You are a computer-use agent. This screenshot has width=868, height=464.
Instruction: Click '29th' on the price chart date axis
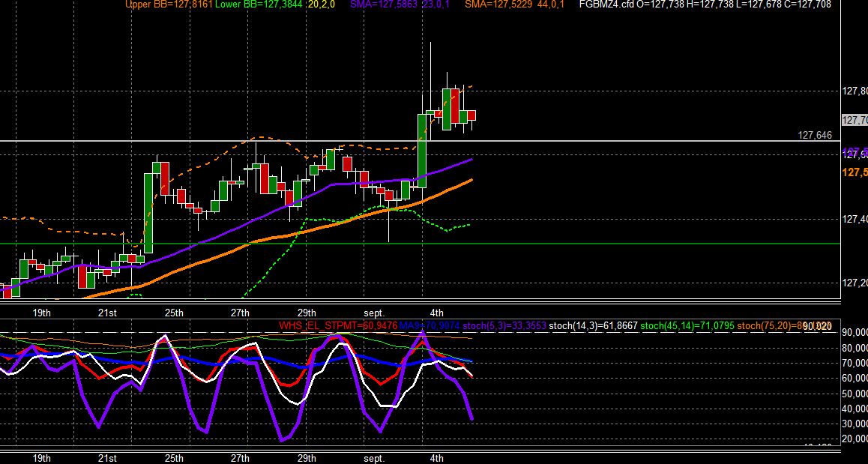tap(306, 313)
